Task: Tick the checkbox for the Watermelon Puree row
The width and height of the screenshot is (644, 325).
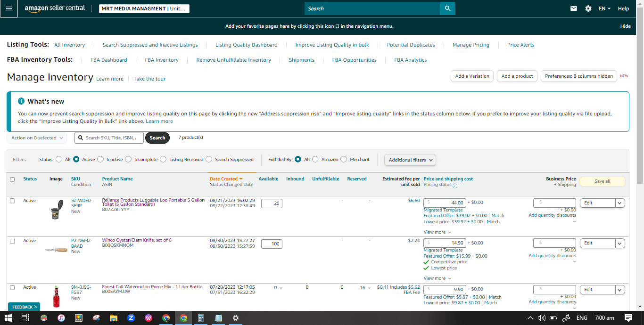Action: 12,287
